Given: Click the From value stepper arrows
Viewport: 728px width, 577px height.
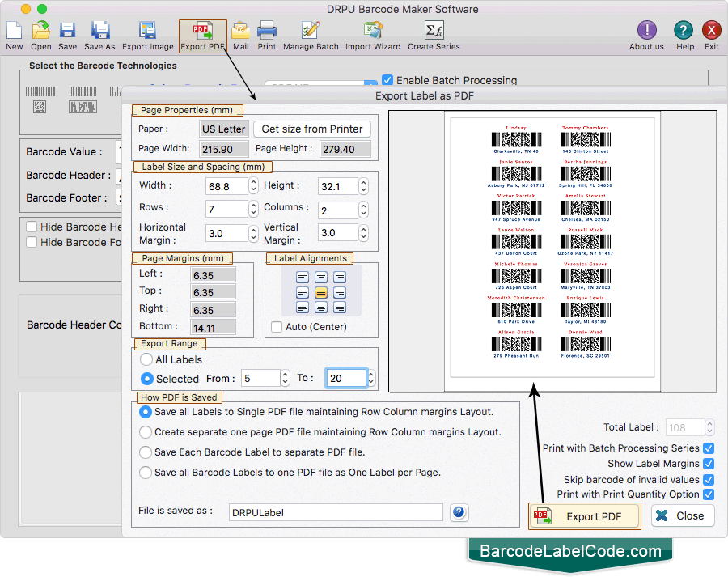Looking at the screenshot, I should (285, 378).
